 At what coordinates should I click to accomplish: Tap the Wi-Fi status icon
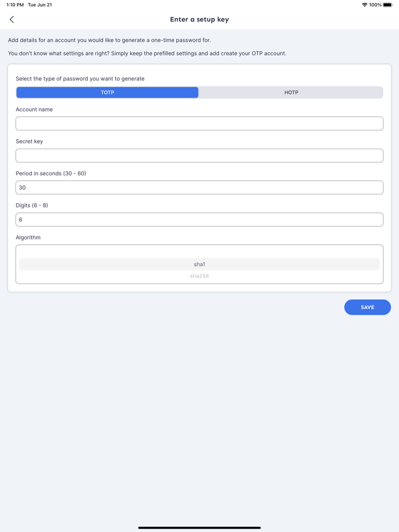364,5
